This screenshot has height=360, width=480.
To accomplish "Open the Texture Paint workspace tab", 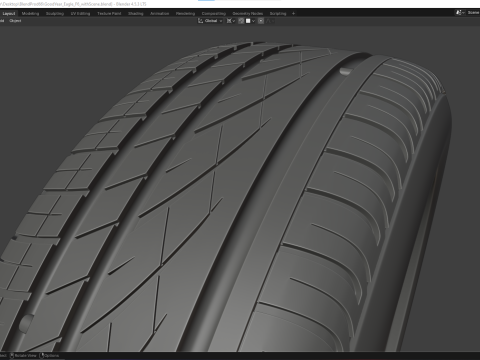I will coord(109,14).
